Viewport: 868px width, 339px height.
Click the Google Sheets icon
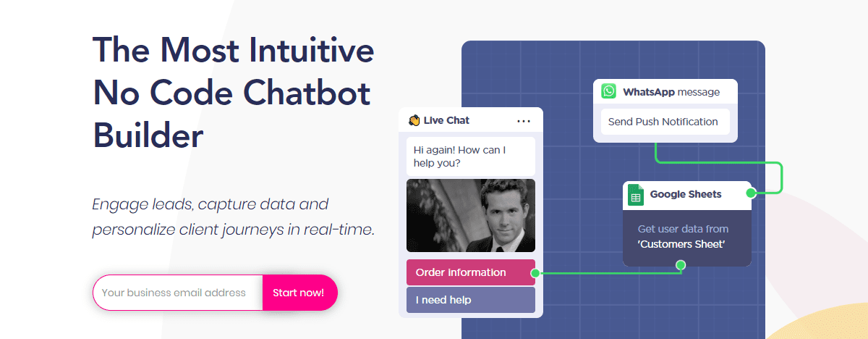click(636, 194)
